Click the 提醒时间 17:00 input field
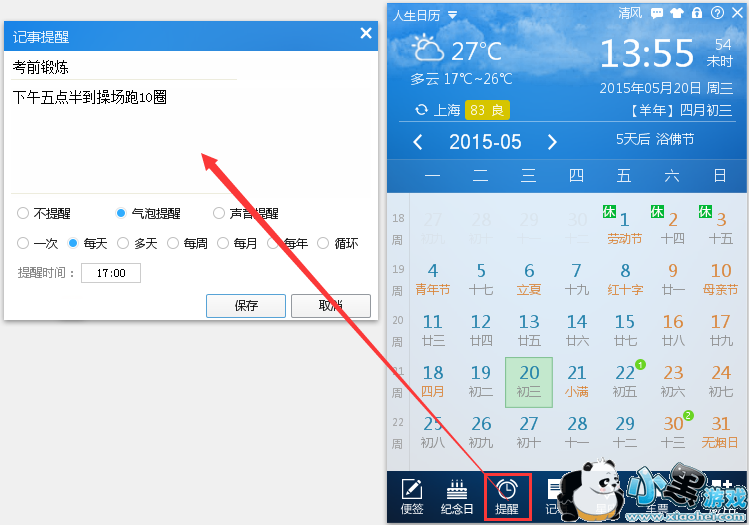 111,273
